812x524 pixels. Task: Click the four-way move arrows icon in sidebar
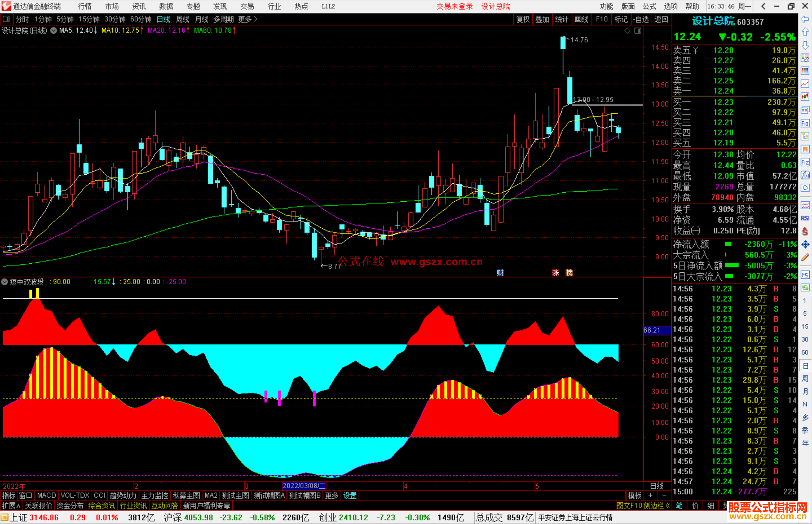pyautogui.click(x=805, y=245)
